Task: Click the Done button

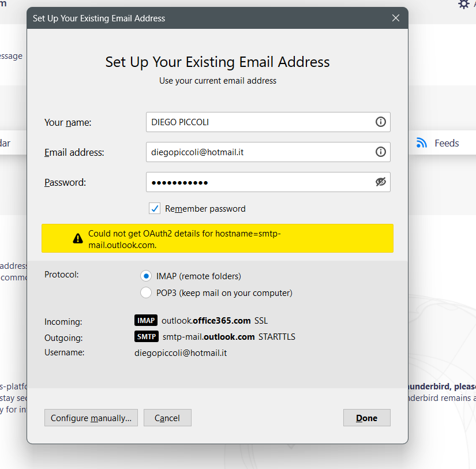Action: (367, 418)
